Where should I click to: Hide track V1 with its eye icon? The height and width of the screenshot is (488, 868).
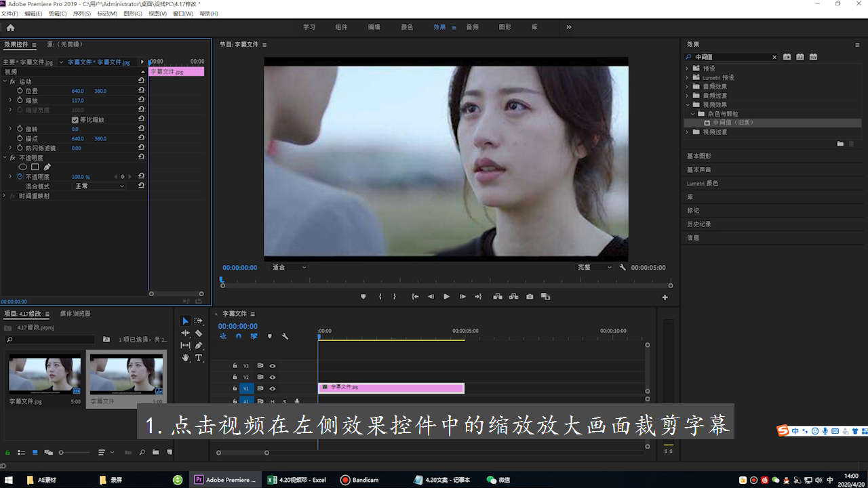click(273, 388)
